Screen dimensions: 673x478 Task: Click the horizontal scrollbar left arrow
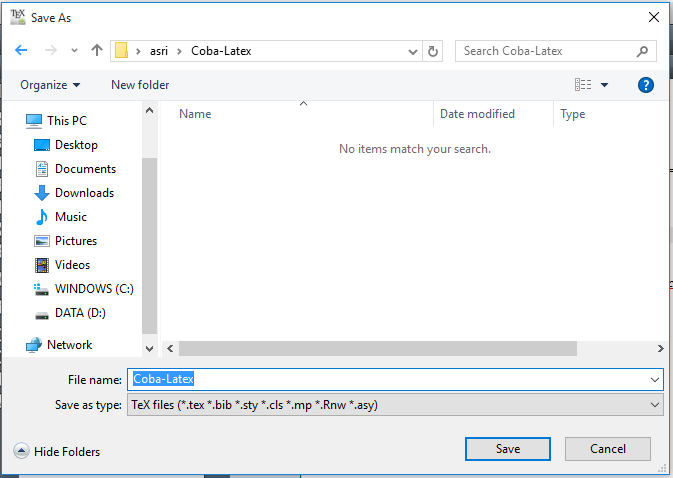(170, 348)
